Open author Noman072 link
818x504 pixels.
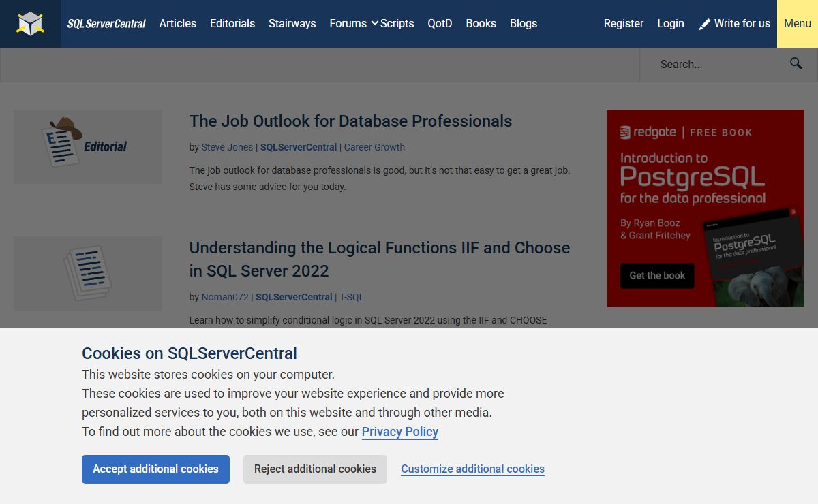pyautogui.click(x=225, y=297)
